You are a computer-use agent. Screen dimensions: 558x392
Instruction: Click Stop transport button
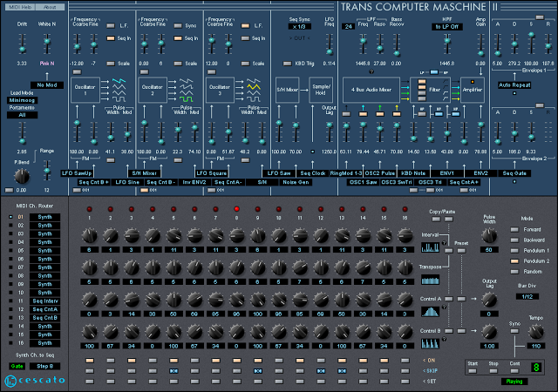[x=493, y=371]
